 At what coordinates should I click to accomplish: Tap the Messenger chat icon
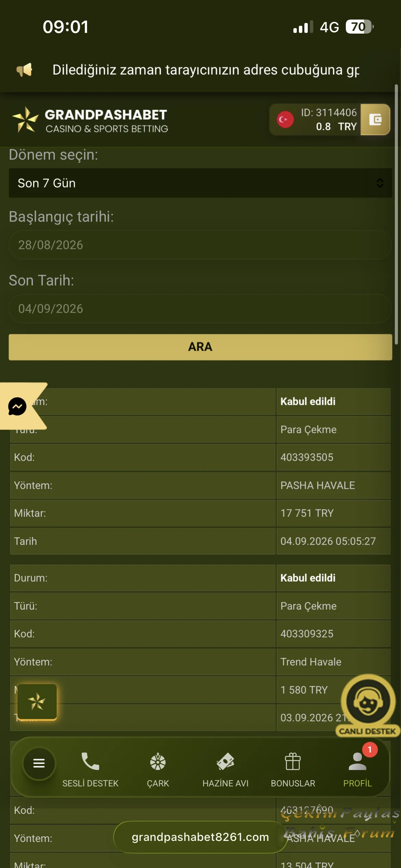point(17,406)
